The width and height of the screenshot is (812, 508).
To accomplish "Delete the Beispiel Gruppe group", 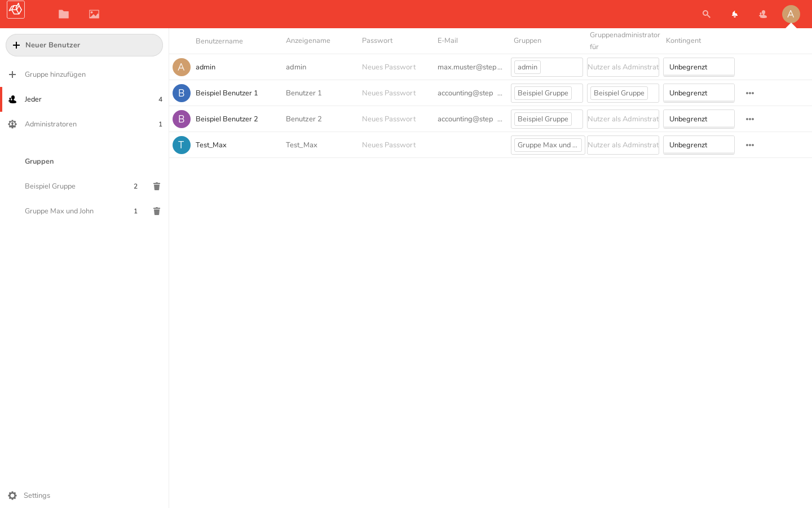I will [157, 186].
